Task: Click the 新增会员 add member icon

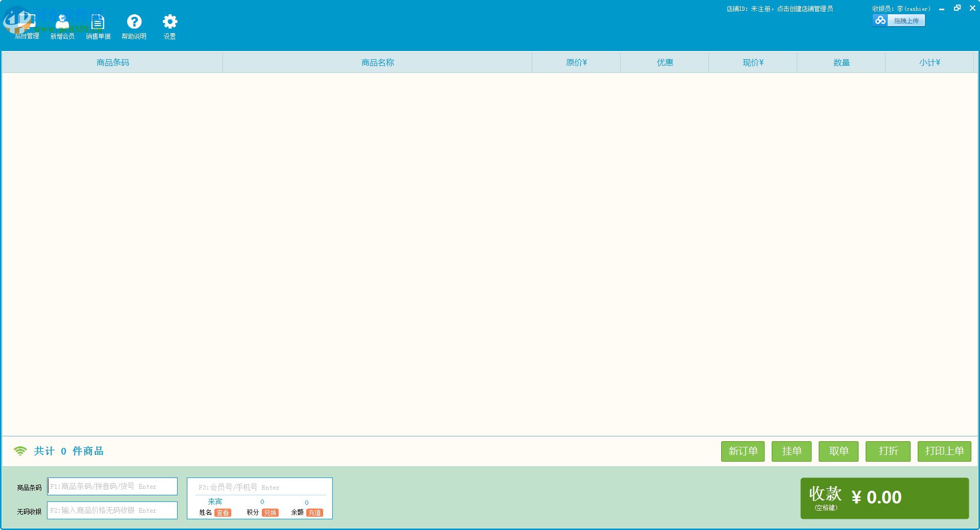Action: pos(62,27)
